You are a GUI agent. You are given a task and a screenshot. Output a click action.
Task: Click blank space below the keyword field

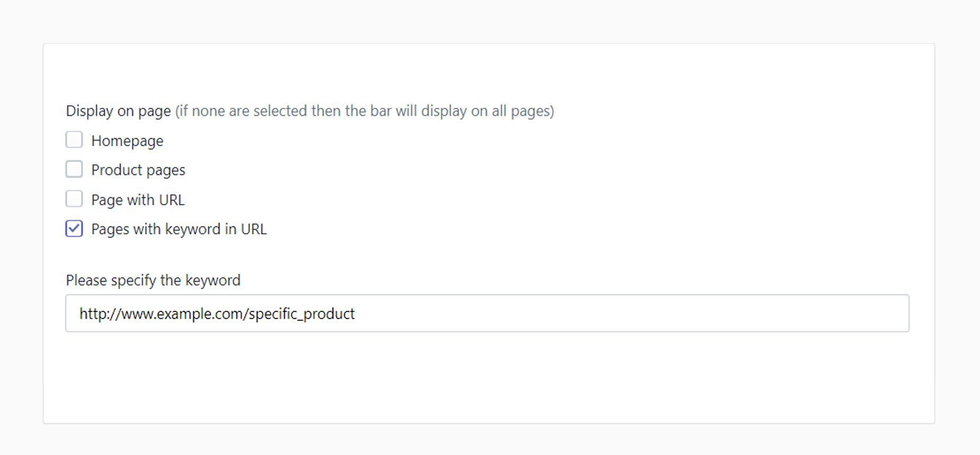click(x=487, y=377)
